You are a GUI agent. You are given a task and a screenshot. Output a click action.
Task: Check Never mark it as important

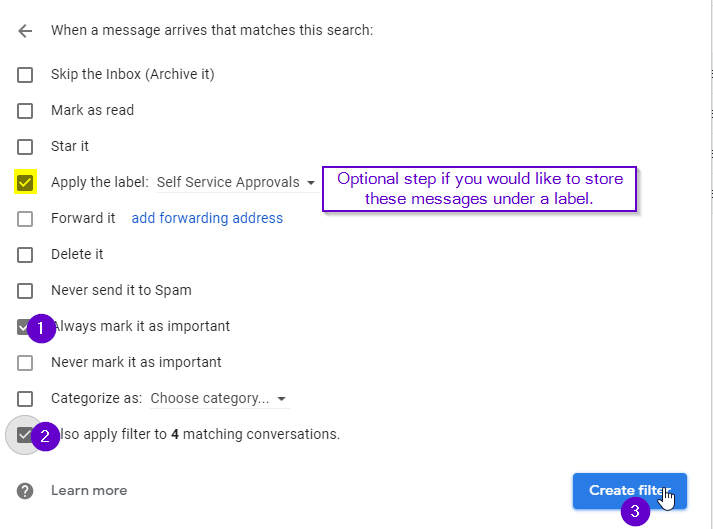[25, 363]
